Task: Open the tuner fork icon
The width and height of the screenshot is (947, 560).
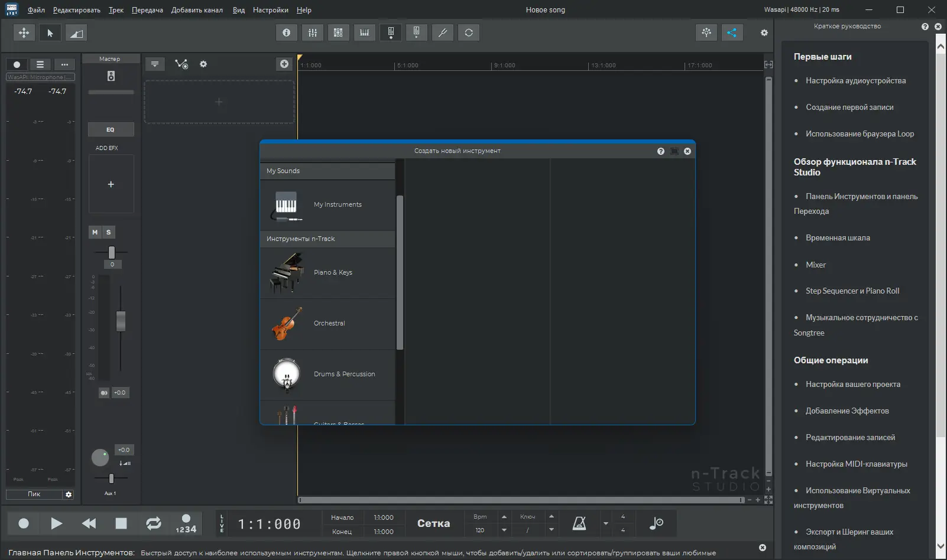Action: pos(443,32)
